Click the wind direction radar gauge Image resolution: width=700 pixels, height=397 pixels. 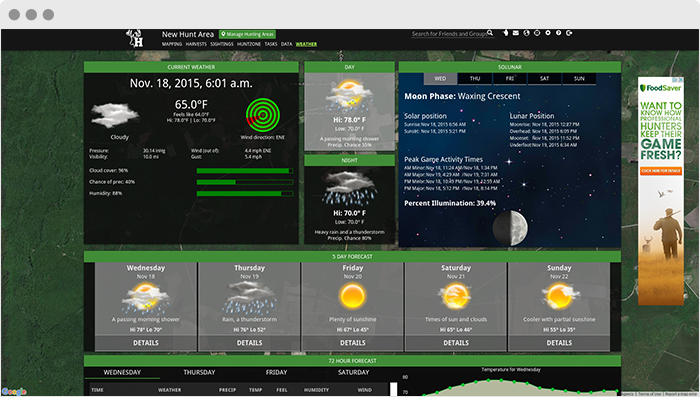[x=263, y=115]
